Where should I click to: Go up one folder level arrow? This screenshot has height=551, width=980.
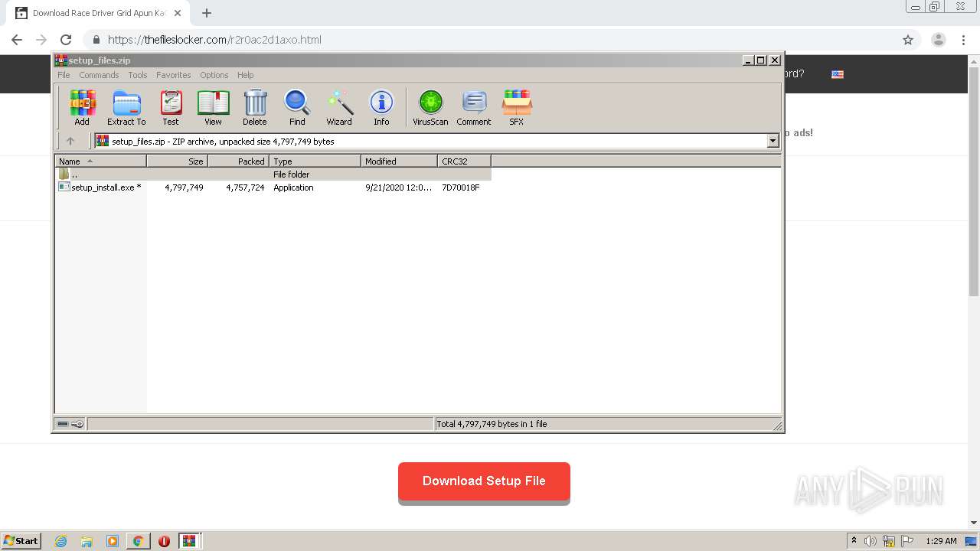point(70,141)
